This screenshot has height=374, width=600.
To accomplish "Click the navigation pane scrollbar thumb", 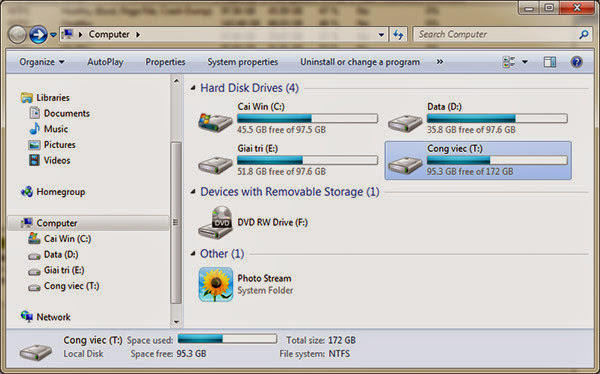I will click(176, 223).
